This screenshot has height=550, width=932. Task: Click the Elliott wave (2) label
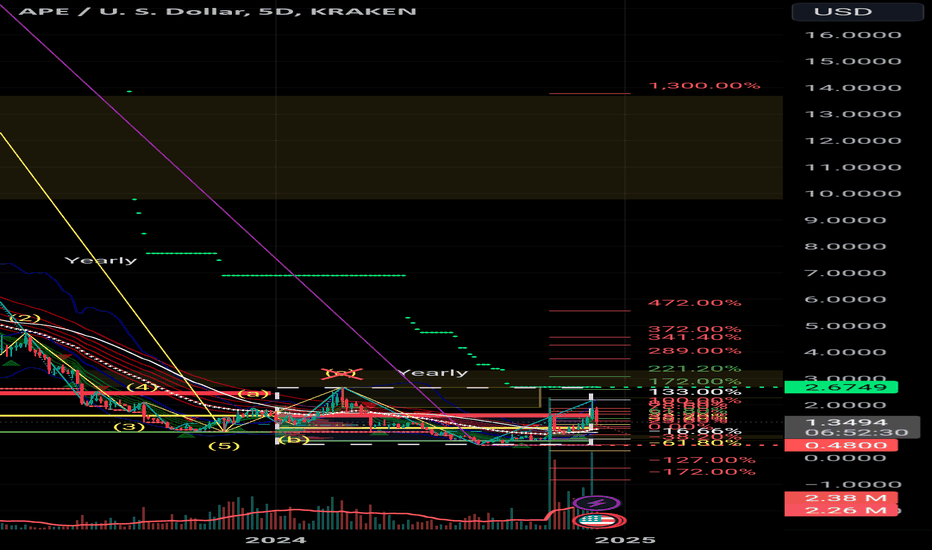25,318
